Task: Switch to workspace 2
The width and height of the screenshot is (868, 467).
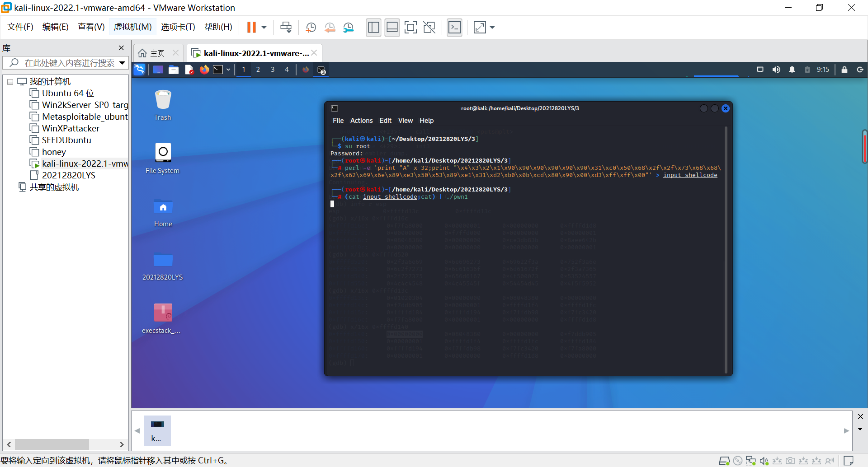Action: (x=258, y=70)
